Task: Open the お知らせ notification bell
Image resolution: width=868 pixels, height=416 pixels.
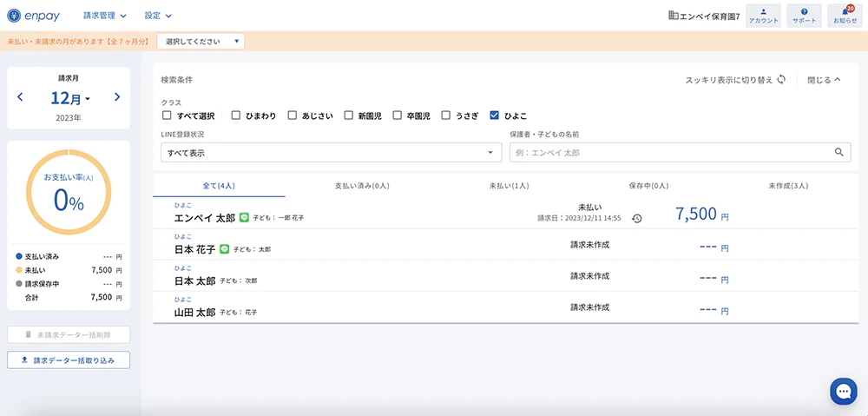Action: (845, 16)
